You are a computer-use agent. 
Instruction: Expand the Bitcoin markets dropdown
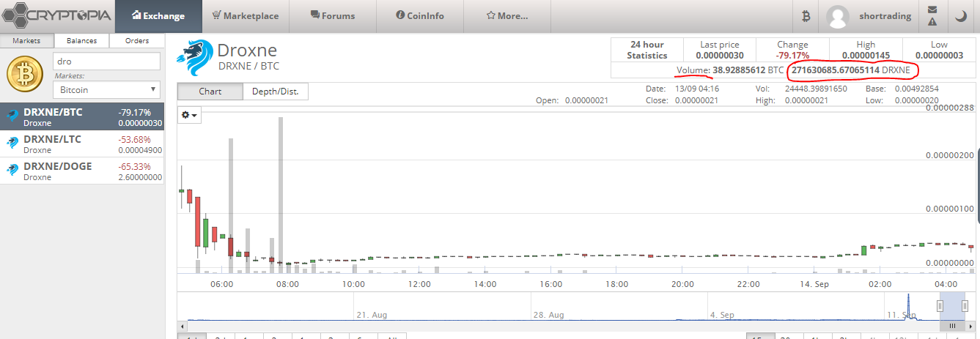click(106, 90)
